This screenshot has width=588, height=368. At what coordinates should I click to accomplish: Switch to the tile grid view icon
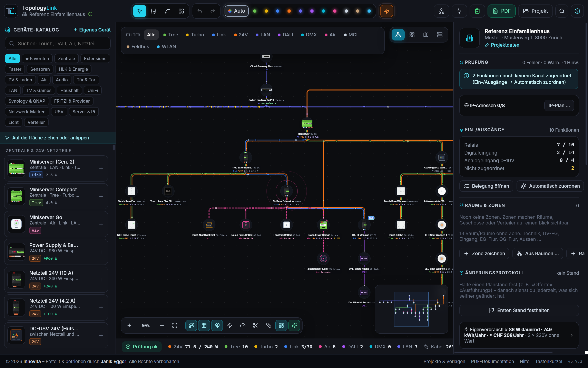[412, 35]
